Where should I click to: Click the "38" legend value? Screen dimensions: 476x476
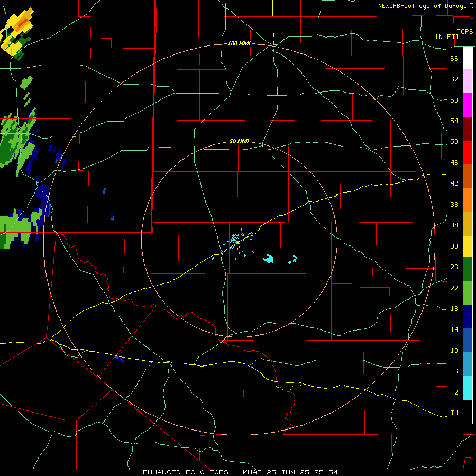pyautogui.click(x=454, y=204)
